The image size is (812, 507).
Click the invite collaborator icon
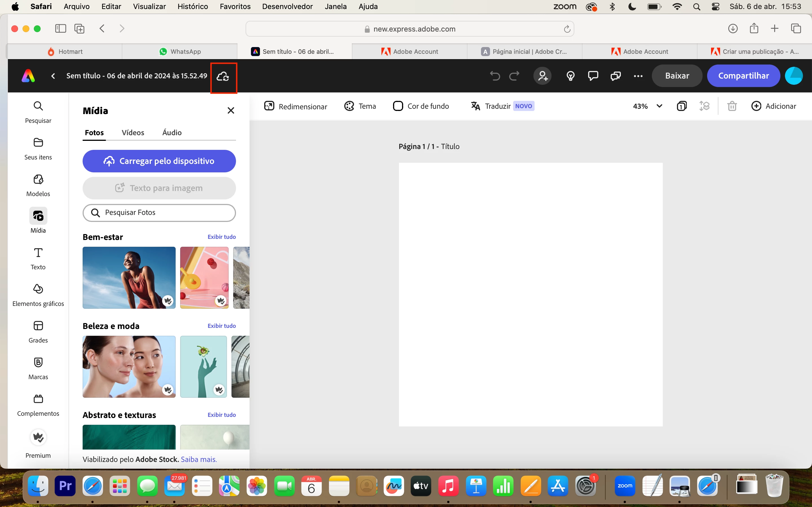pos(542,76)
